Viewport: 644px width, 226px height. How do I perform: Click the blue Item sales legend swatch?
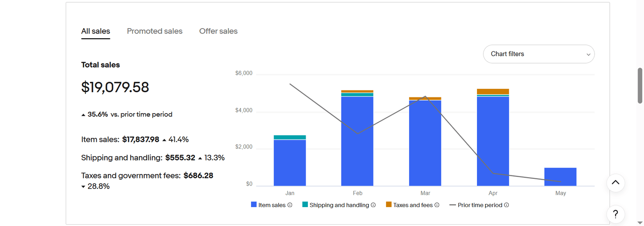[254, 205]
